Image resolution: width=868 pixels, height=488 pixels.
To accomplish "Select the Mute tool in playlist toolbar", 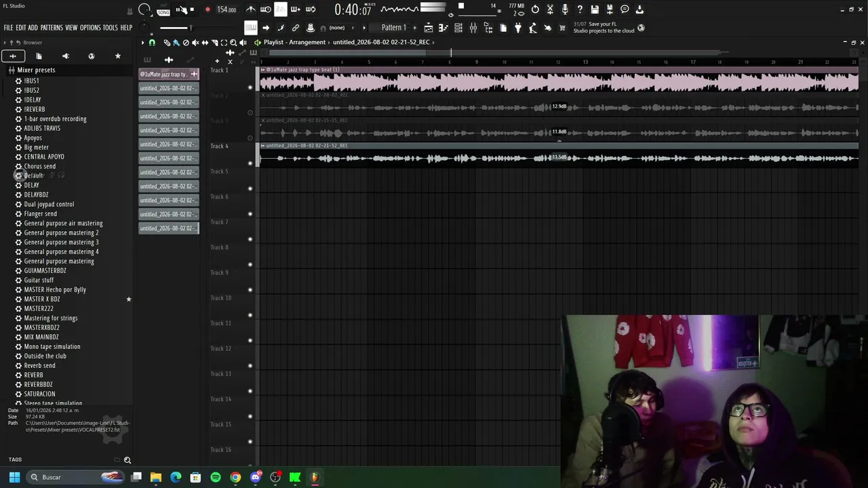I will (195, 43).
